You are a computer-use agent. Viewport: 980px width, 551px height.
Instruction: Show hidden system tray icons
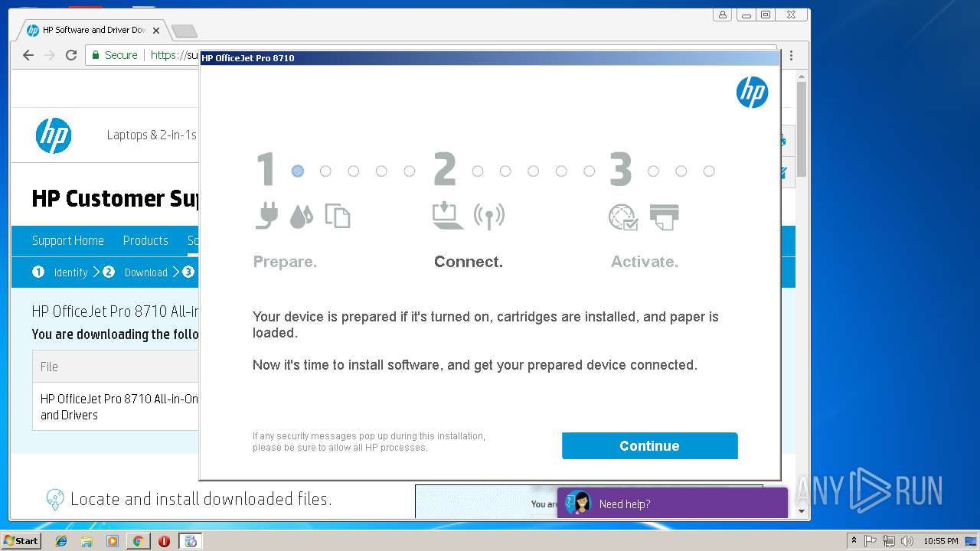tap(854, 541)
